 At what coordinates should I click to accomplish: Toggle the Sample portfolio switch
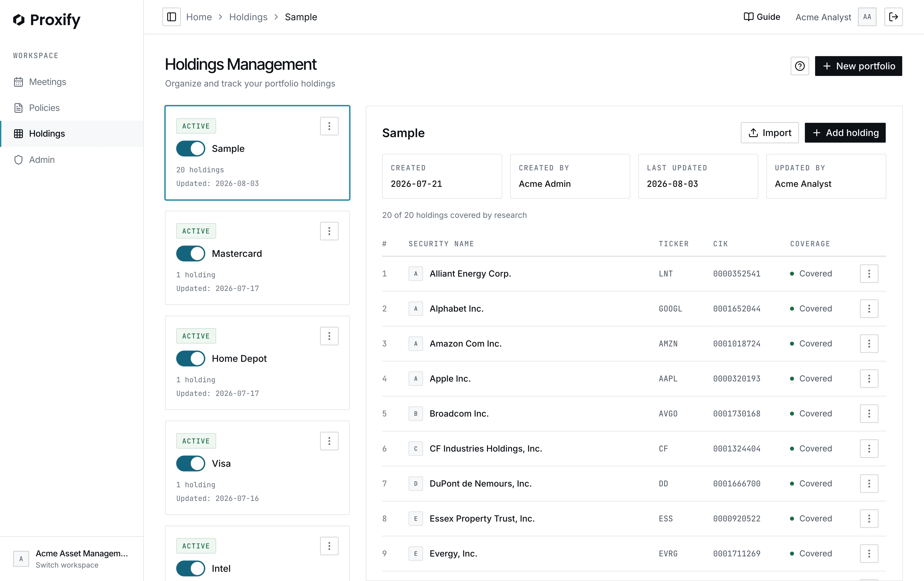191,149
